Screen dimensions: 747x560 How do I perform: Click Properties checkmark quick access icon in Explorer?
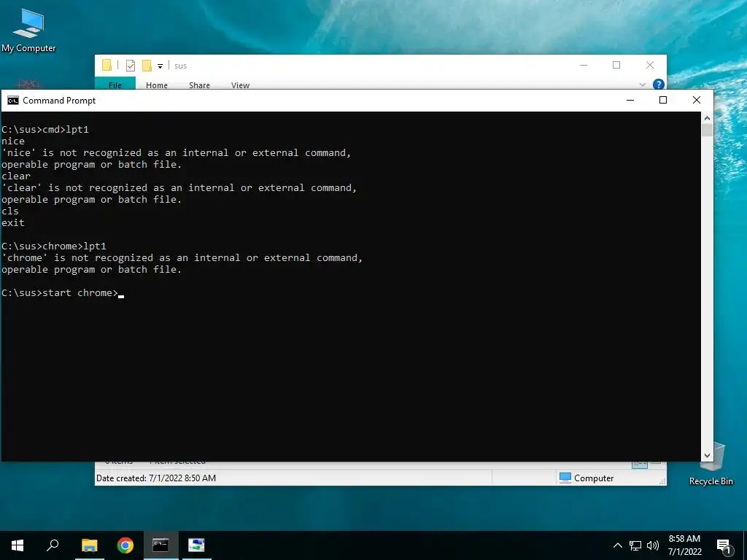(131, 66)
